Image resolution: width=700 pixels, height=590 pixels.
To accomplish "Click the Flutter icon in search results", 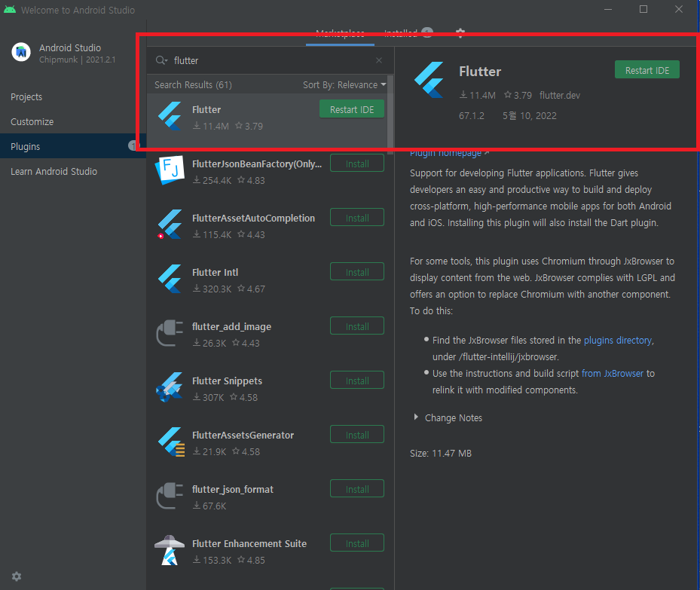I will 170,116.
